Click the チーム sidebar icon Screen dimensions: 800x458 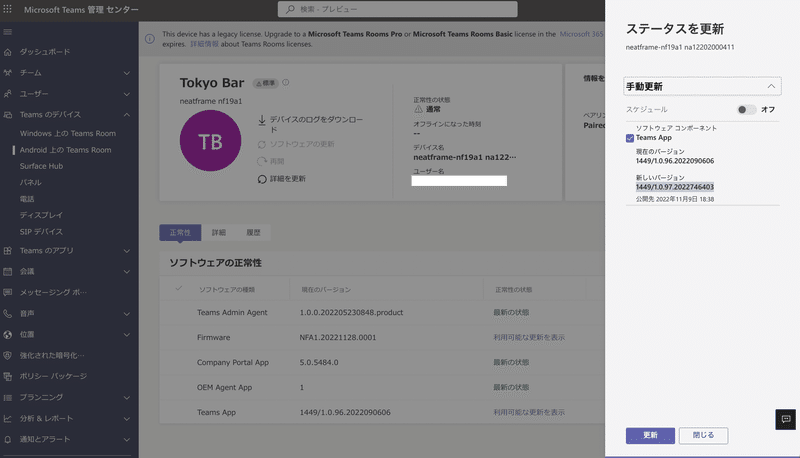tap(8, 73)
